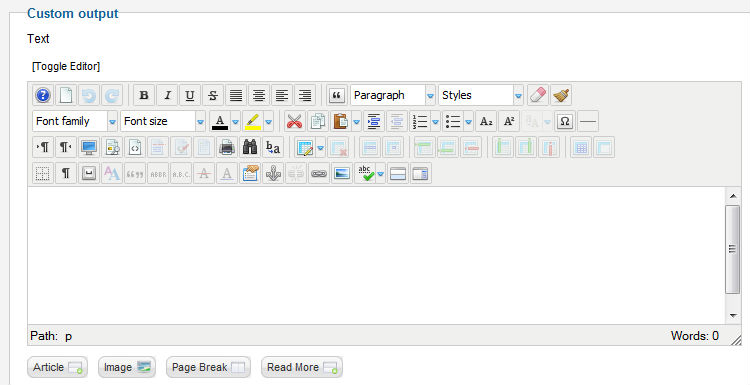750x385 pixels.
Task: Open the yellow highlight color picker arrow
Action: 269,121
